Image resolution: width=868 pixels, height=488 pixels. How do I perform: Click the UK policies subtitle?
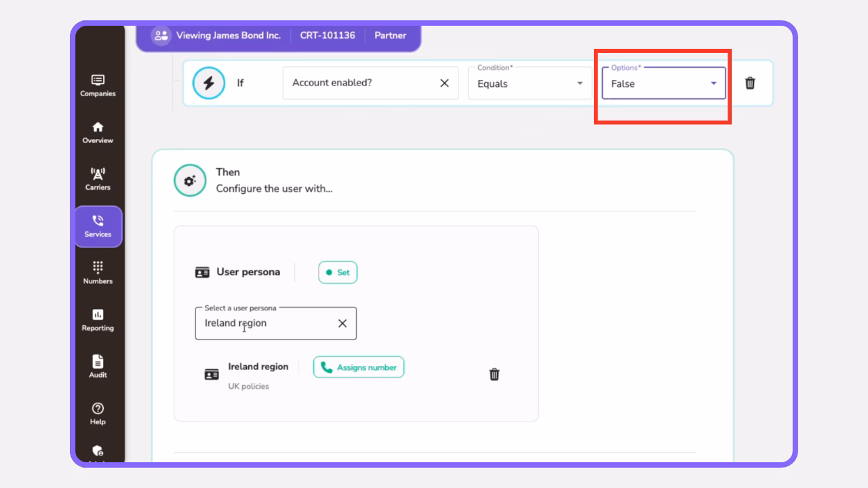click(248, 386)
